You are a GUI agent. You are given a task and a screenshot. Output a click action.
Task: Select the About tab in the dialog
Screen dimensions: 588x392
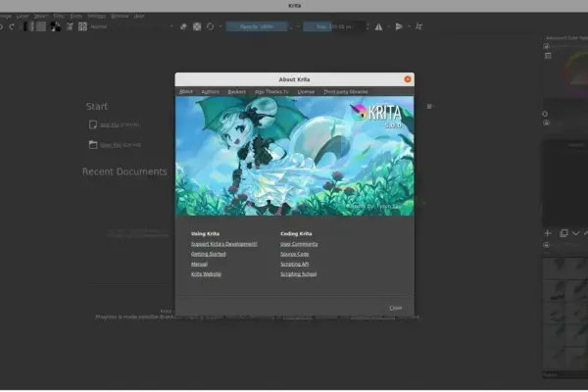click(185, 92)
